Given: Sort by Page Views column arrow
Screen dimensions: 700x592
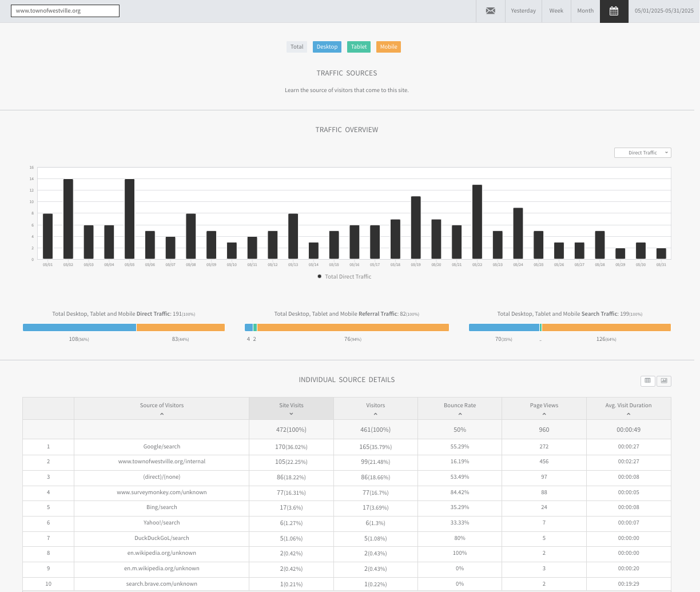Looking at the screenshot, I should tap(544, 414).
